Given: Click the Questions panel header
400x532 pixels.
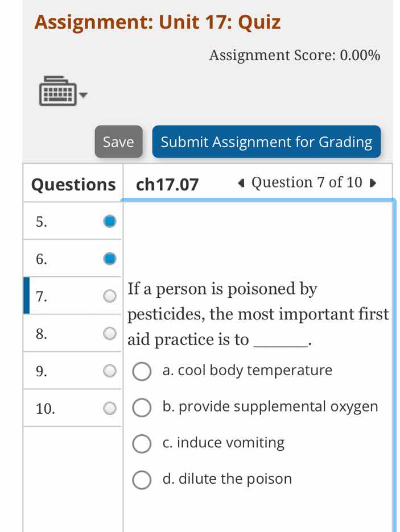Looking at the screenshot, I should 72,184.
